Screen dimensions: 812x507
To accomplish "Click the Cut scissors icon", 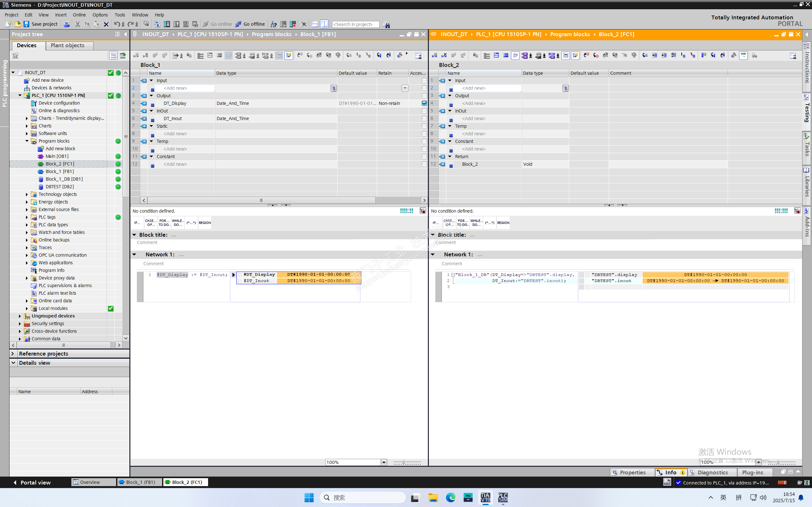I will point(77,24).
